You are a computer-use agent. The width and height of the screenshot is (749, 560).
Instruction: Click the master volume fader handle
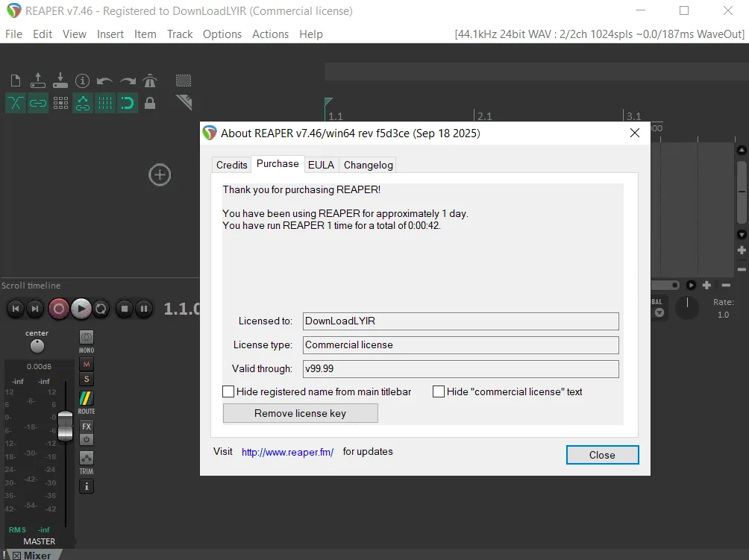pyautogui.click(x=65, y=426)
